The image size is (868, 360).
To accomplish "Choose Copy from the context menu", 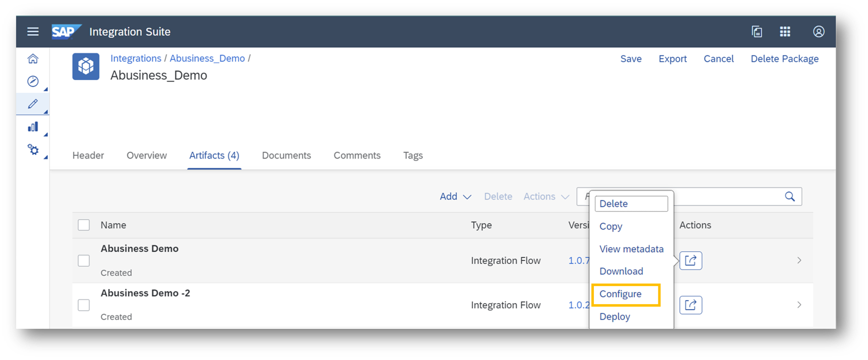I will (x=611, y=227).
